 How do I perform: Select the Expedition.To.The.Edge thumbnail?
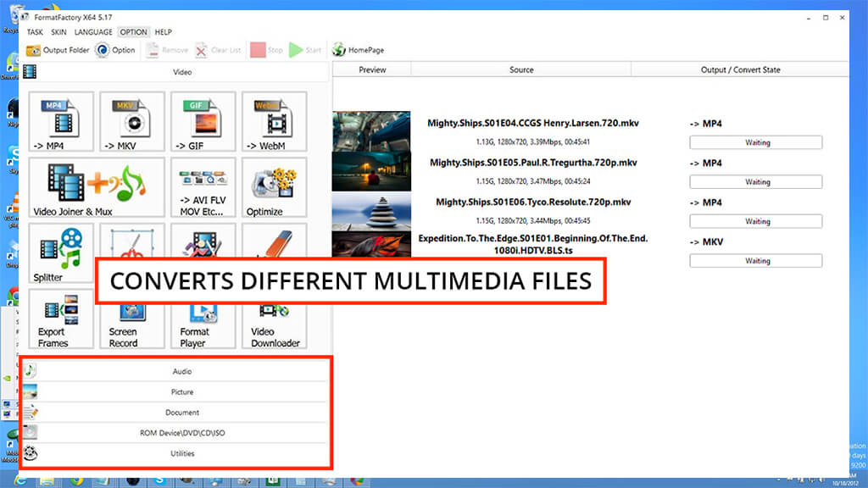pos(371,245)
